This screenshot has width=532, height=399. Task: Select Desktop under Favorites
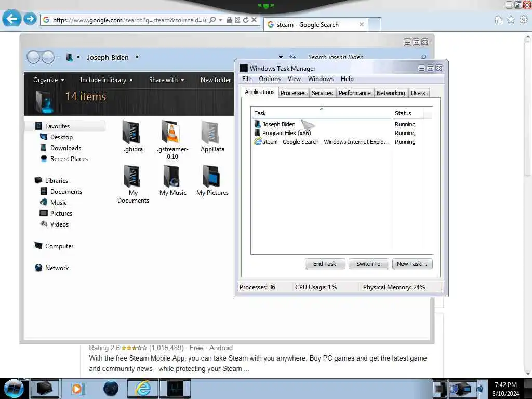coord(61,137)
